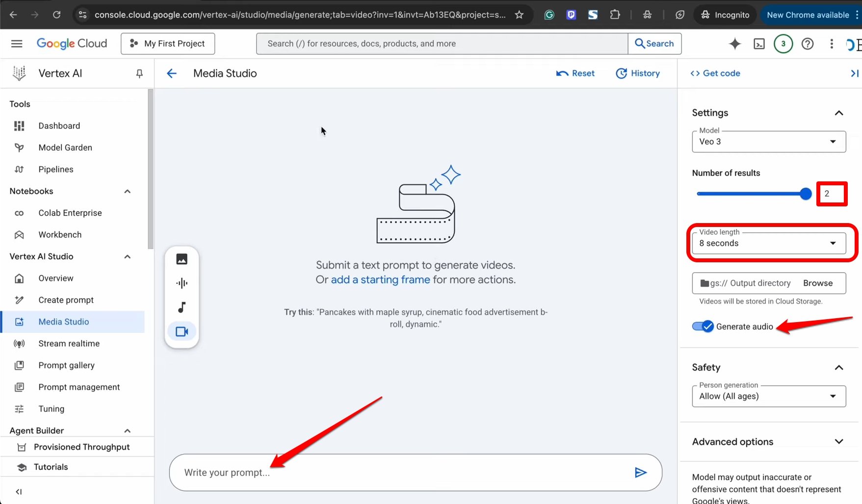Image resolution: width=862 pixels, height=504 pixels.
Task: Collapse the Agent Builder group
Action: (127, 430)
